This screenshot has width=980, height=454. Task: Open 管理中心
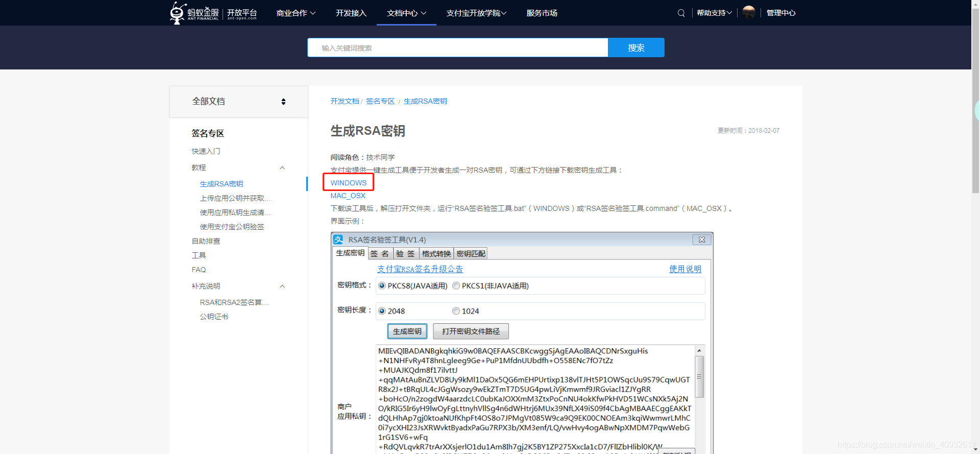[x=781, y=13]
